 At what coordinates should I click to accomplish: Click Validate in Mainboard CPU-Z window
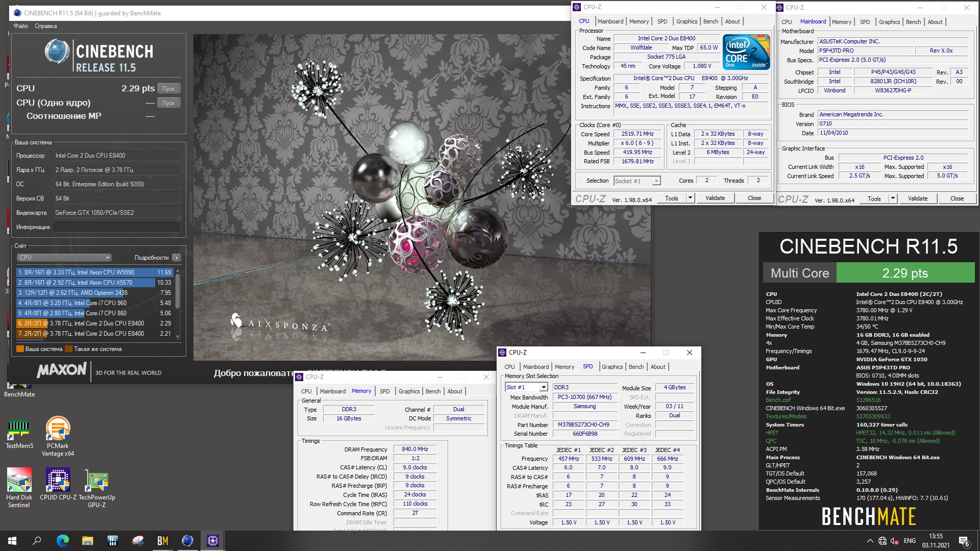(x=918, y=199)
